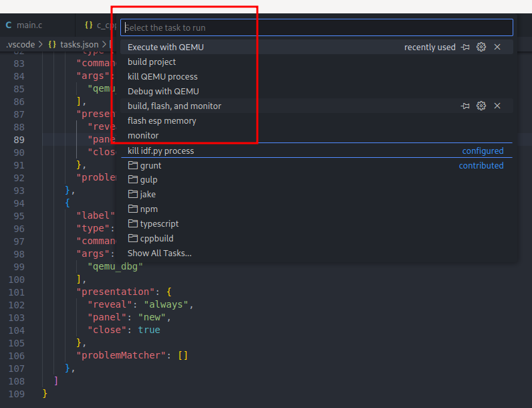The width and height of the screenshot is (532, 408).
Task: Select kill QEMU process task
Action: pos(162,77)
